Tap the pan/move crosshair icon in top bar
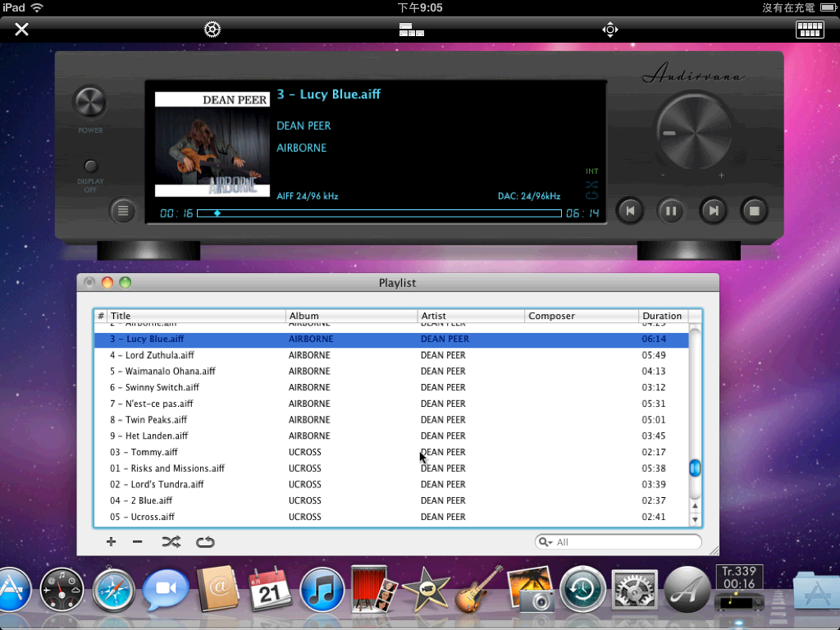Screen dimensions: 840x630 (x=610, y=30)
